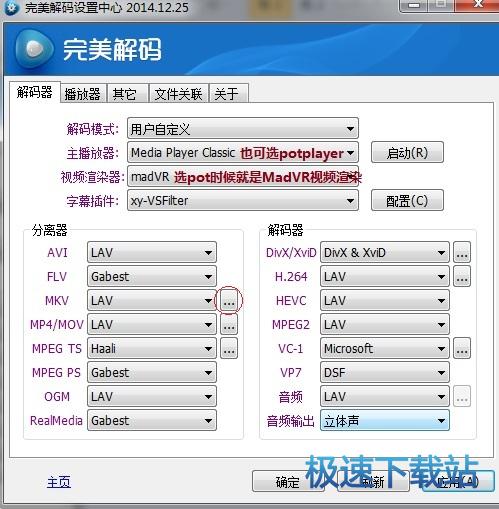Open settings for DivX/XviD decoder
This screenshot has height=509, width=499.
pyautogui.click(x=462, y=253)
